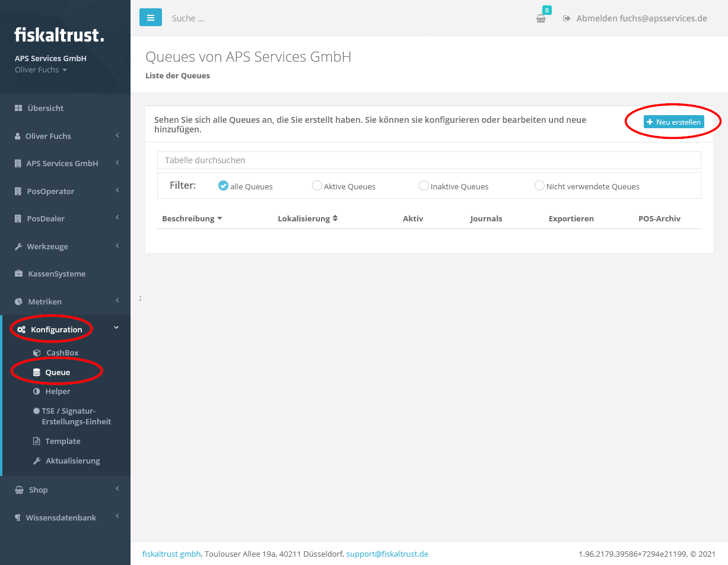The width and height of the screenshot is (728, 565).
Task: Click the 'Neu erstellen' button
Action: [673, 122]
